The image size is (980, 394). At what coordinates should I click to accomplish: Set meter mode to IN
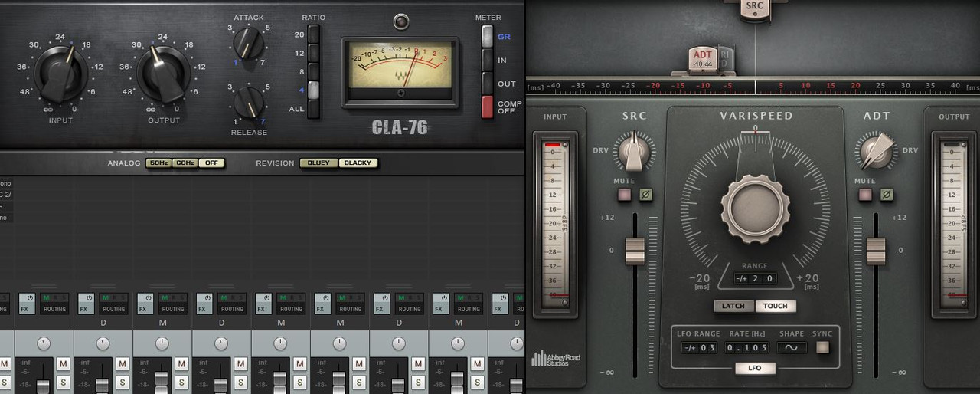tap(487, 60)
